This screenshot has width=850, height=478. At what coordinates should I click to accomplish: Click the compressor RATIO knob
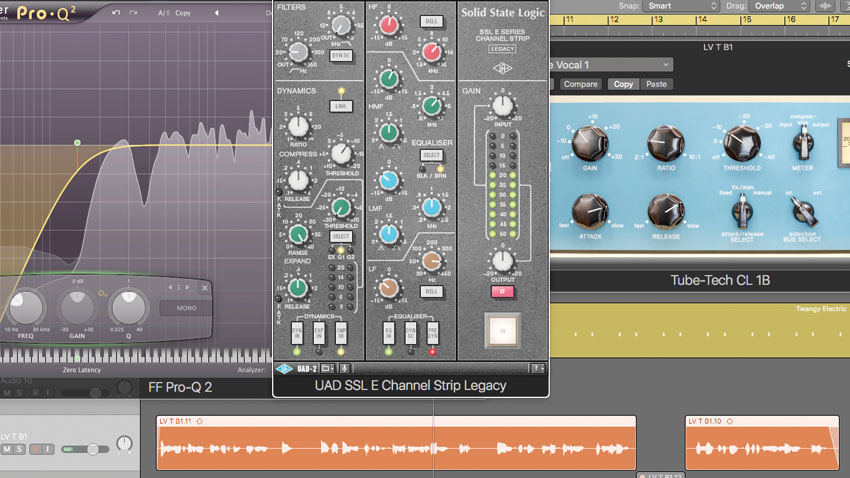pyautogui.click(x=298, y=126)
